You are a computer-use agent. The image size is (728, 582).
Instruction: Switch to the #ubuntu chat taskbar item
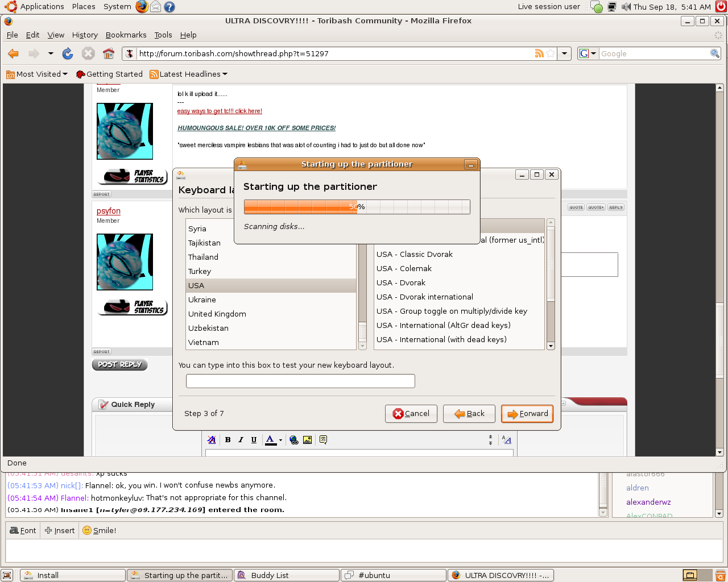pyautogui.click(x=393, y=575)
